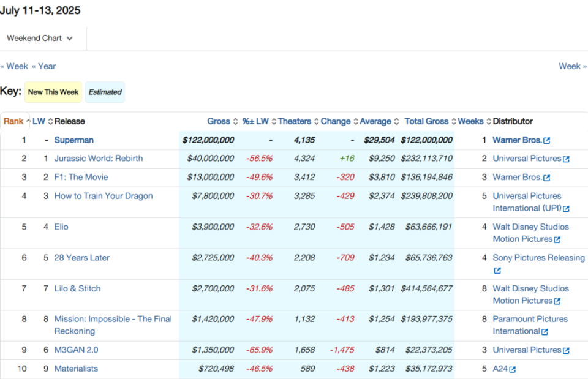Sort table by Change column
588x379 pixels.
click(x=339, y=121)
